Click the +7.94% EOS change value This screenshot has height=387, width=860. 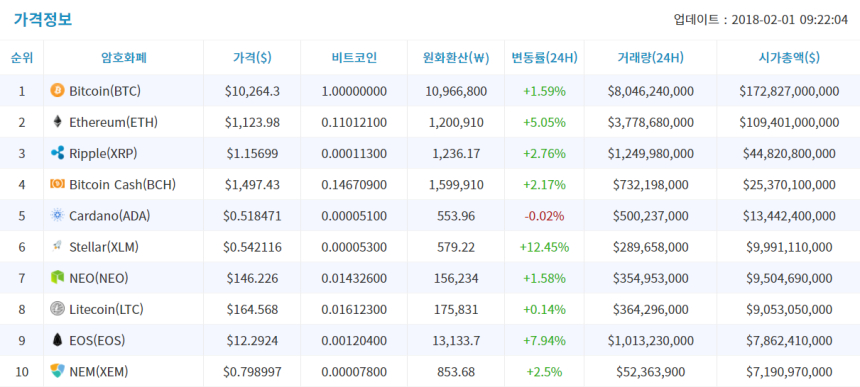(x=545, y=341)
